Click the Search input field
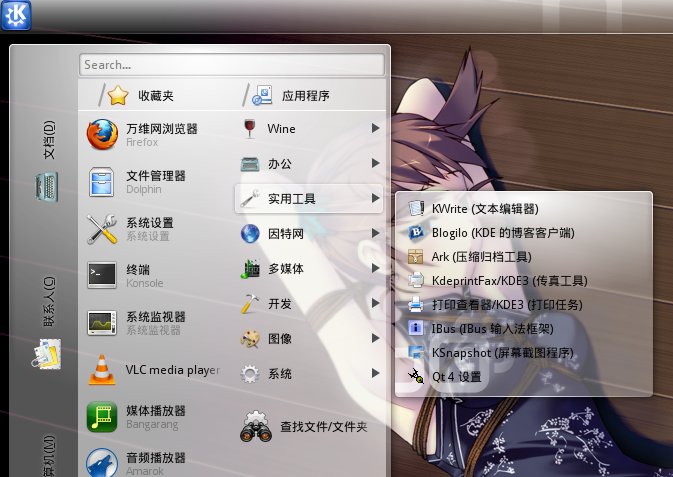The height and width of the screenshot is (477, 673). 232,65
